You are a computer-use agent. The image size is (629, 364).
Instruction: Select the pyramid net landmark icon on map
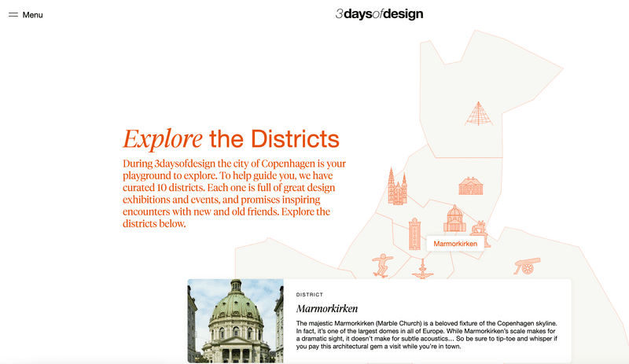click(x=478, y=113)
